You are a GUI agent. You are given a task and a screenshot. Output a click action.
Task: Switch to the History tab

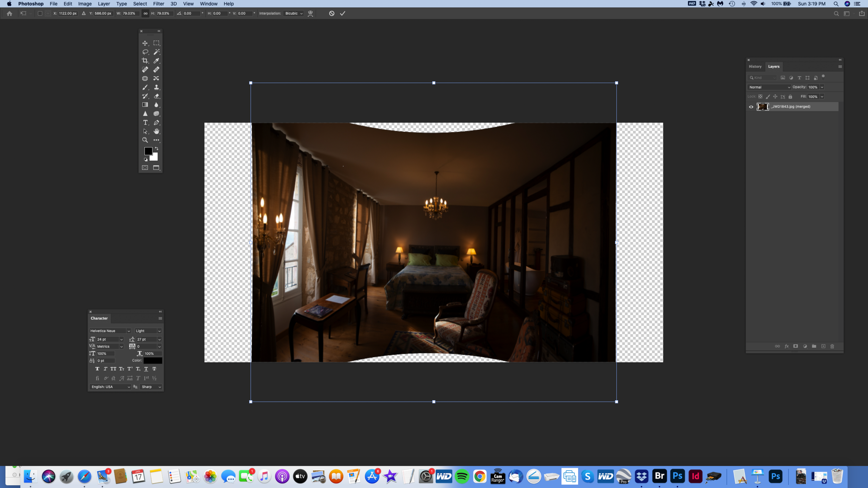coord(755,67)
